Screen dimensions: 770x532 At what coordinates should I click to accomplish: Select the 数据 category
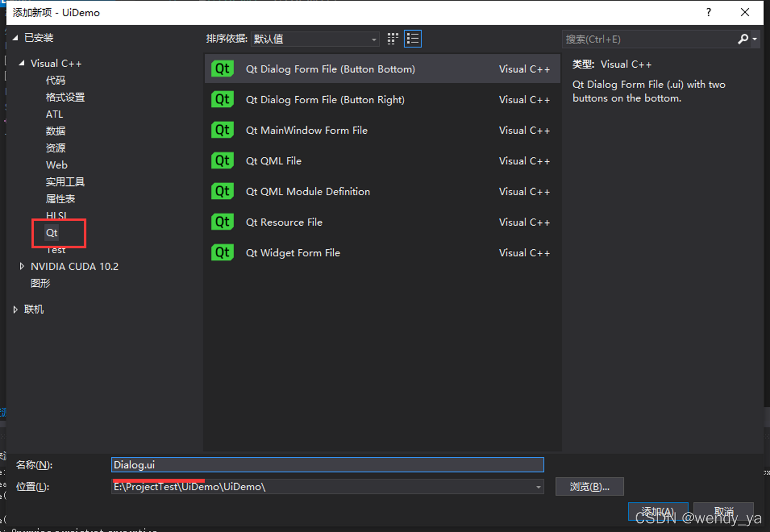[55, 131]
